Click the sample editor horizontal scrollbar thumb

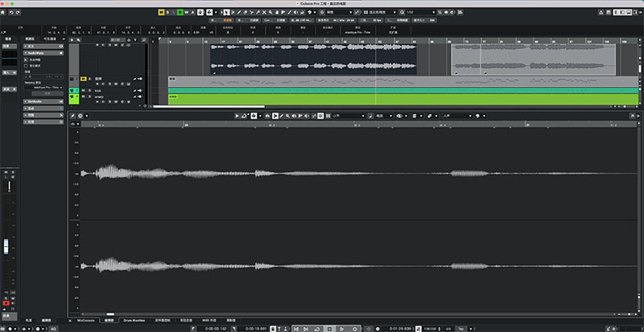[x=110, y=314]
